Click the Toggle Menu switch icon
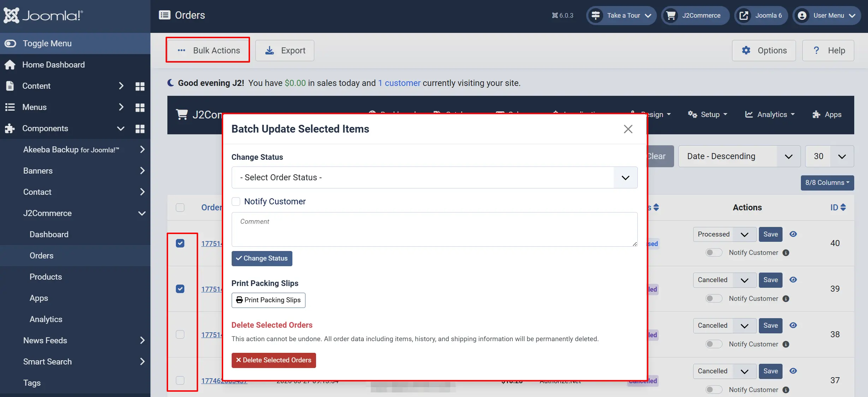Screen dimensions: 868x397 click(10, 43)
